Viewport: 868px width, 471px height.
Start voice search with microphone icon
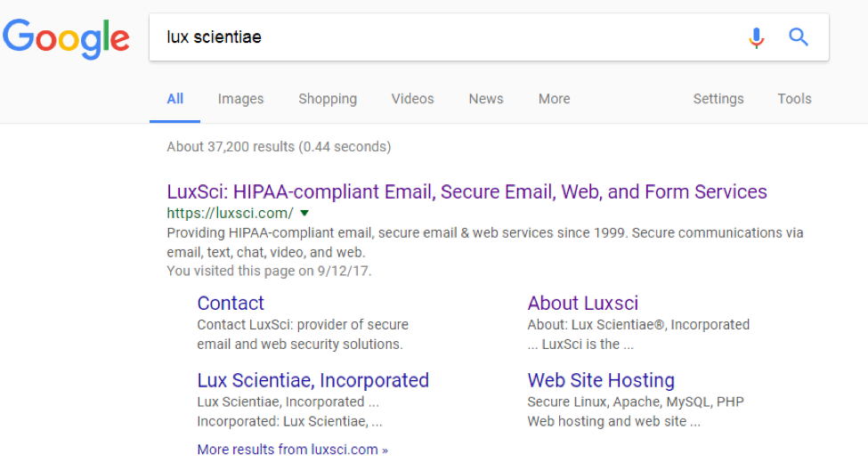coord(756,37)
